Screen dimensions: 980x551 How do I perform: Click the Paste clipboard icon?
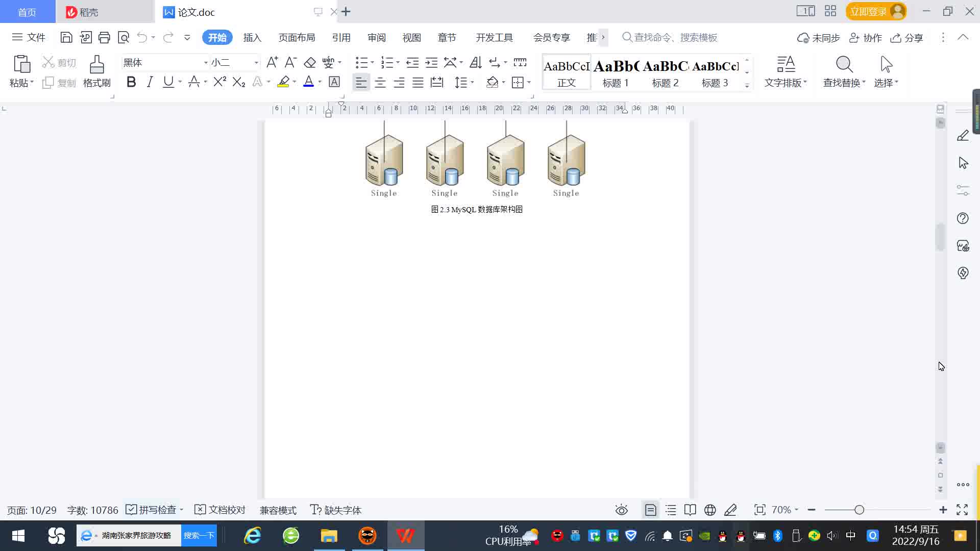pyautogui.click(x=21, y=65)
